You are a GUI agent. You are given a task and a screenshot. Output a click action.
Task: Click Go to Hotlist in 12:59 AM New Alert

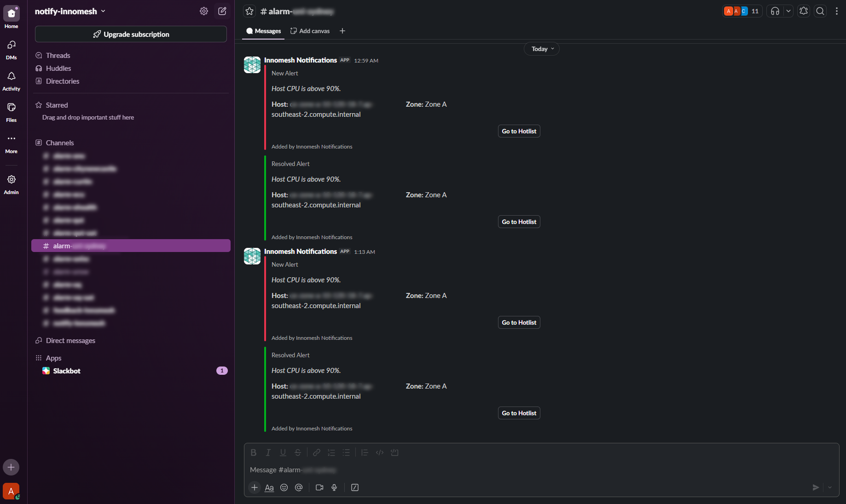(519, 131)
